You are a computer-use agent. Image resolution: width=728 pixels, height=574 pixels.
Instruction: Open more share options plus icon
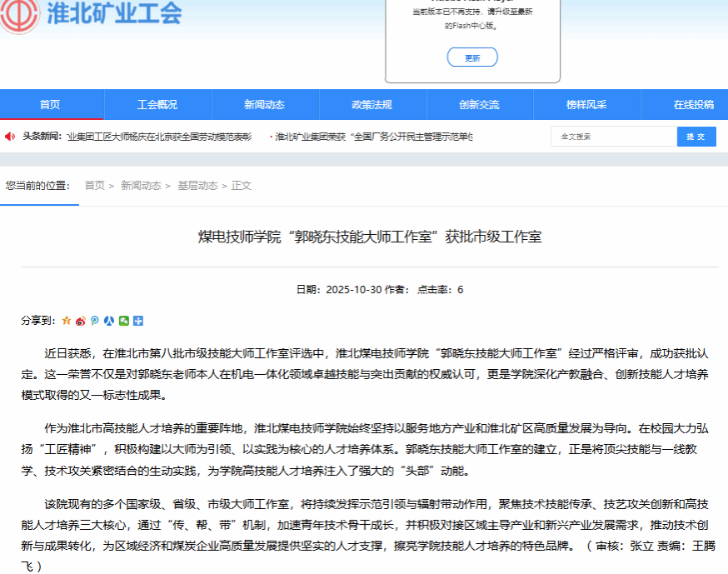pyautogui.click(x=138, y=321)
